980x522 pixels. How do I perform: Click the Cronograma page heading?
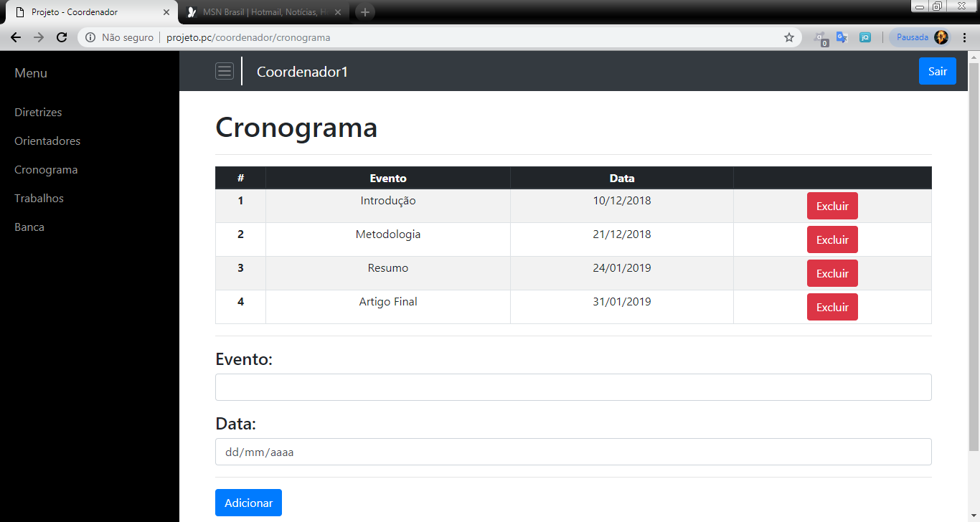coord(296,128)
